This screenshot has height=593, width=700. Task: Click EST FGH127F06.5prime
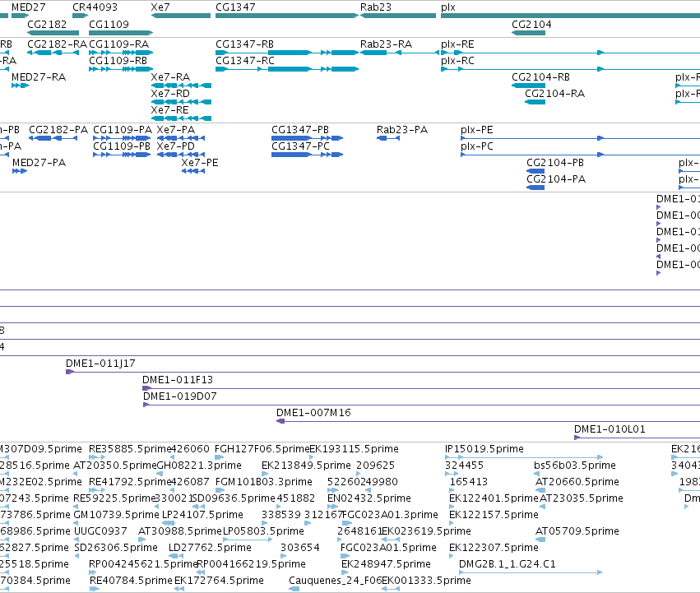click(x=219, y=457)
